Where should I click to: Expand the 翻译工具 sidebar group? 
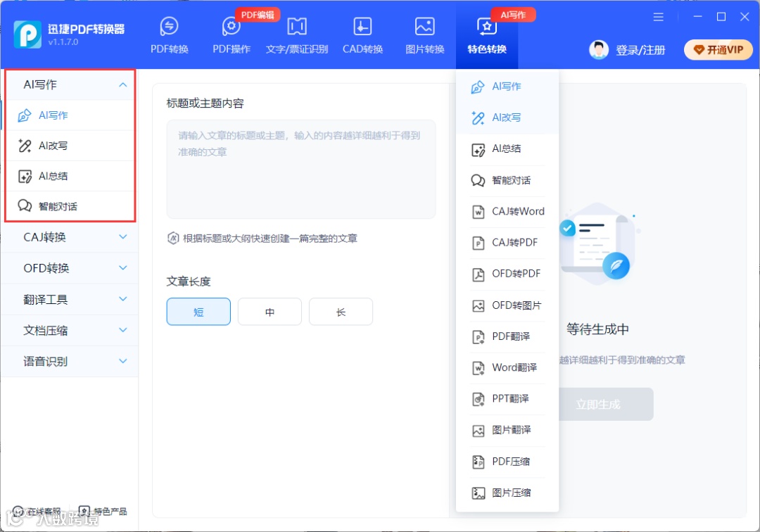71,300
